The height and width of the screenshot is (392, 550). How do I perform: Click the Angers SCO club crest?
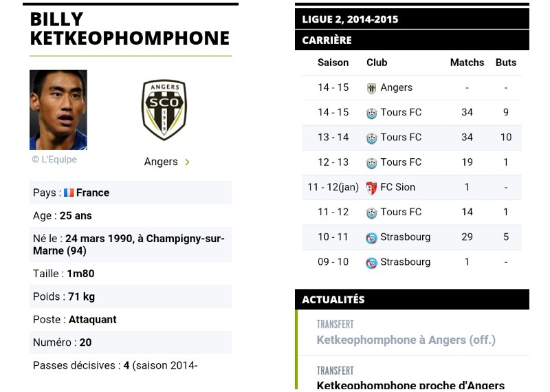click(x=164, y=110)
